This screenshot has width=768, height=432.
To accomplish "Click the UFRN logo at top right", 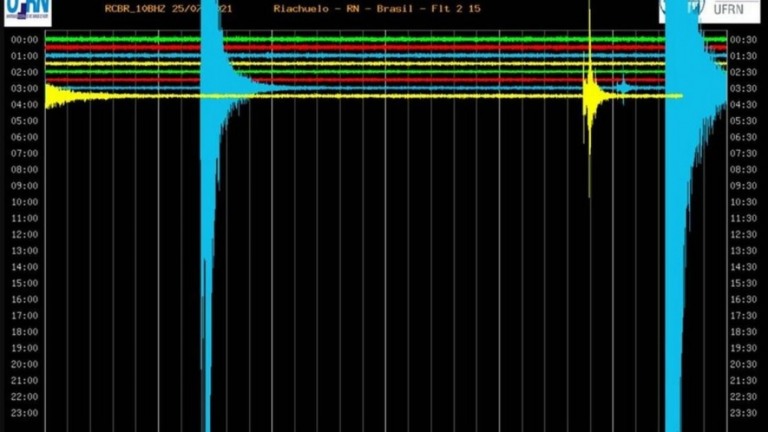I will click(709, 11).
